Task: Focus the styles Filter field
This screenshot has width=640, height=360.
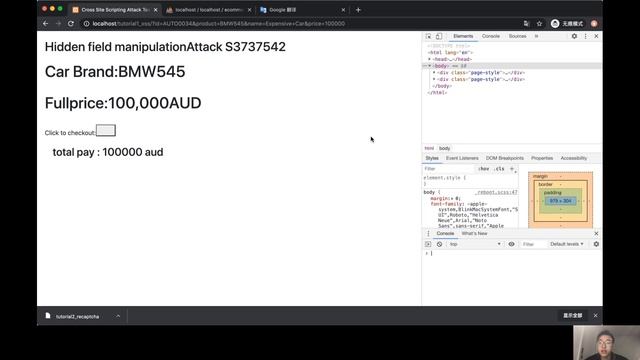Action: [449, 169]
